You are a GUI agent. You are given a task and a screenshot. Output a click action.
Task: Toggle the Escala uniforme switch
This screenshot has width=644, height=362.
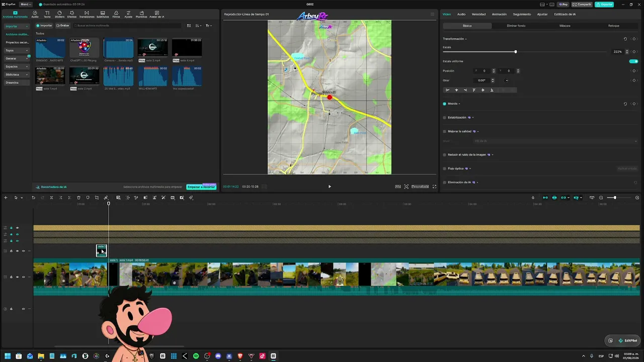[x=633, y=61]
